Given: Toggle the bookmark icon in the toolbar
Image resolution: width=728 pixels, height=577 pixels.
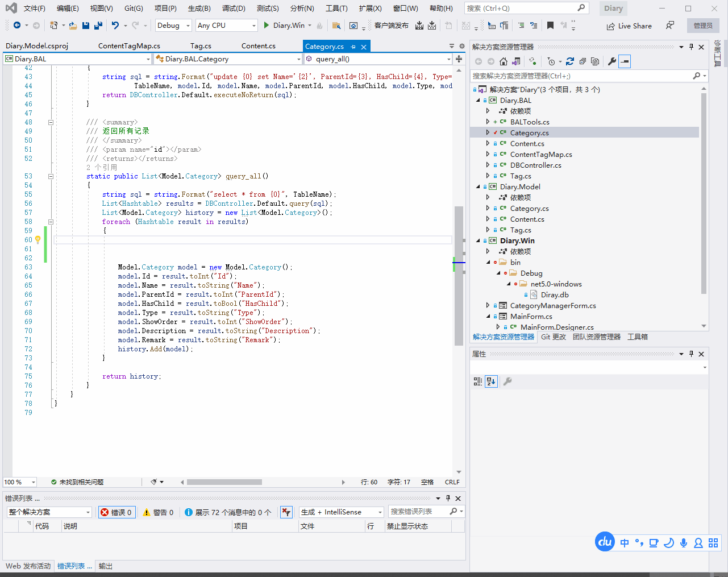Looking at the screenshot, I should 550,26.
